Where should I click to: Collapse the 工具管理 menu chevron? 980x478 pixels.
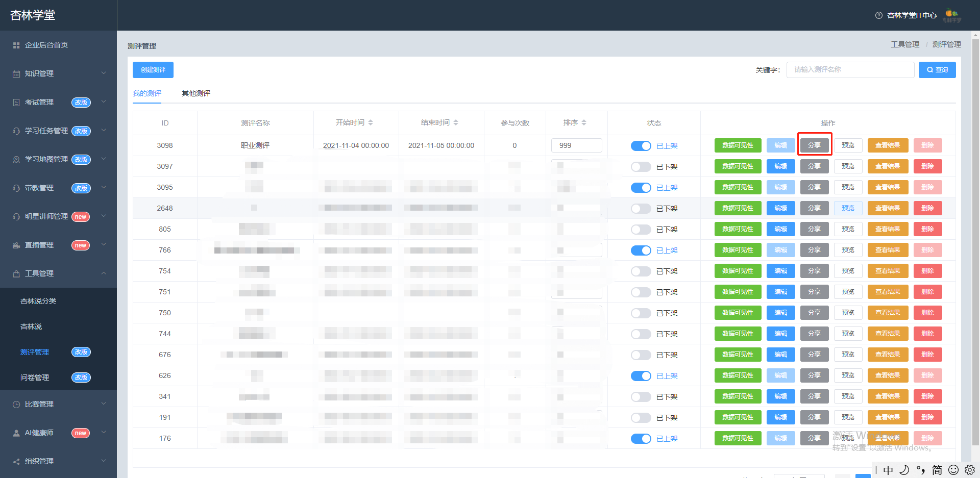104,273
